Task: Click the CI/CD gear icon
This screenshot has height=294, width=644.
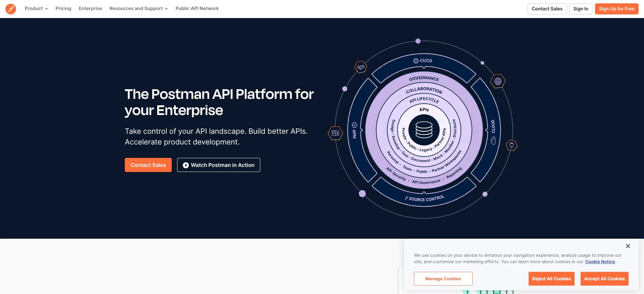Action: pos(416,61)
